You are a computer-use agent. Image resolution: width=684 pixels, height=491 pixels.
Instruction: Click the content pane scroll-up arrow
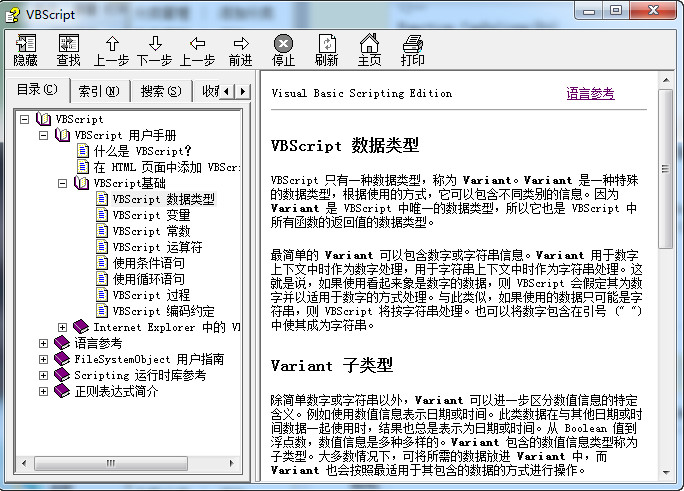666,80
